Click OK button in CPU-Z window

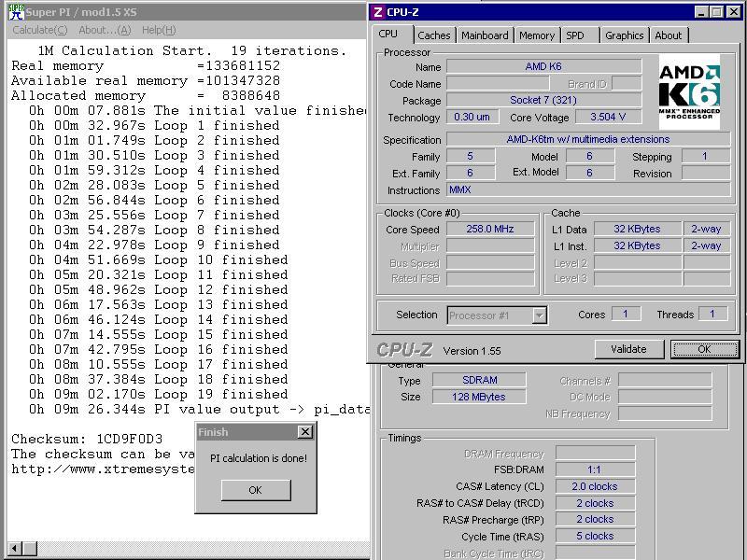705,349
